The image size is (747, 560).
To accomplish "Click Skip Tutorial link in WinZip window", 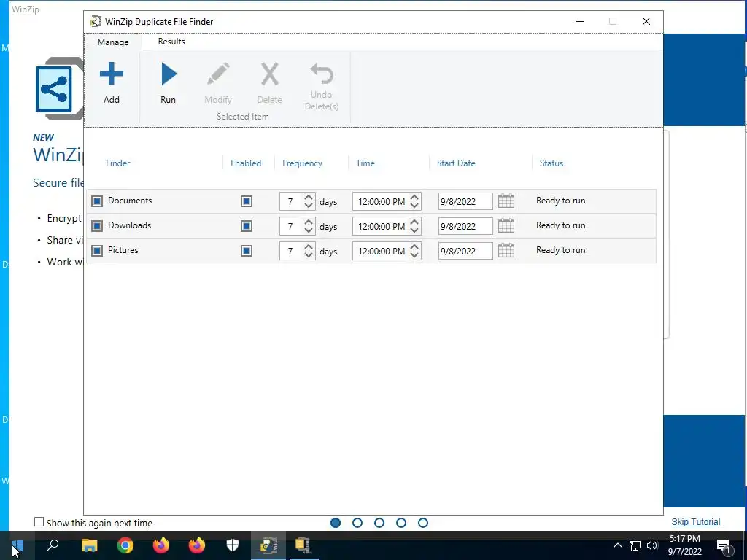I will 695,522.
